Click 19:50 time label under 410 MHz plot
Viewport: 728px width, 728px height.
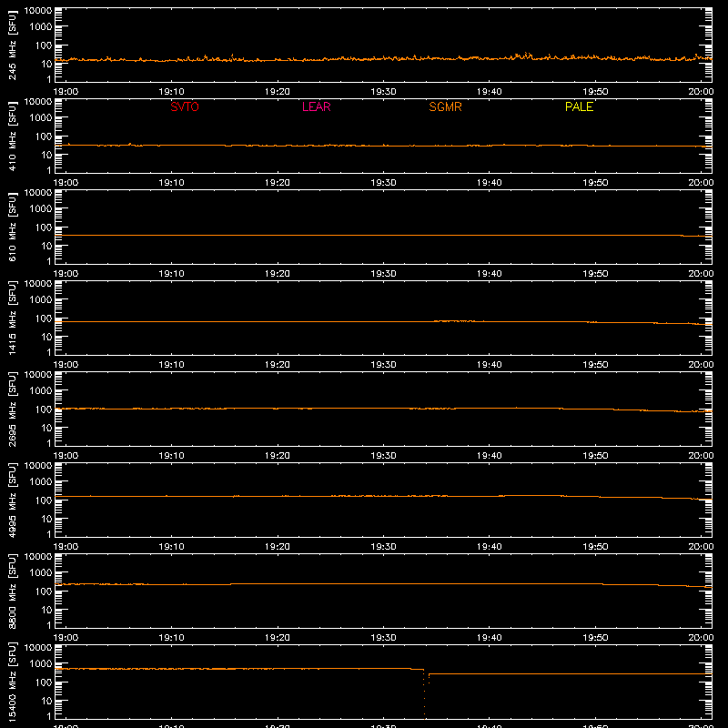(595, 183)
